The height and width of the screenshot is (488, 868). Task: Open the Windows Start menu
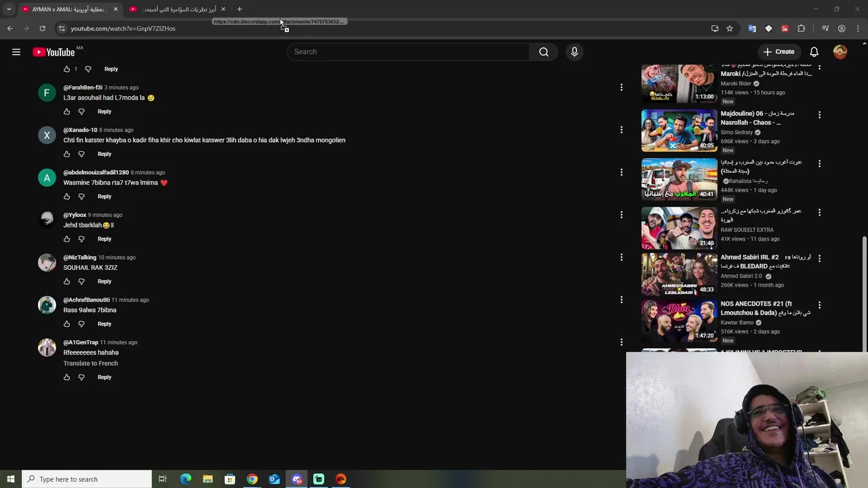[x=11, y=479]
